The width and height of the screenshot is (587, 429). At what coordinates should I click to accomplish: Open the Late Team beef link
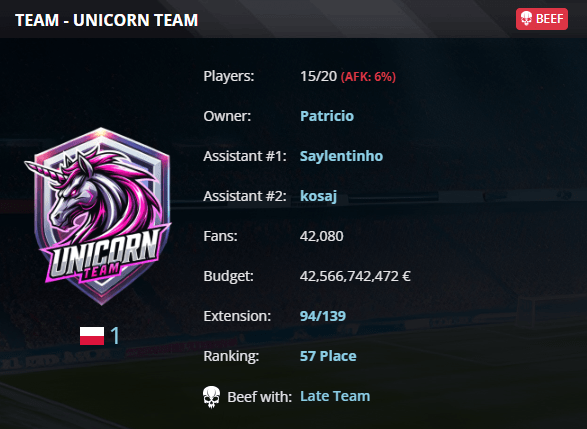335,396
